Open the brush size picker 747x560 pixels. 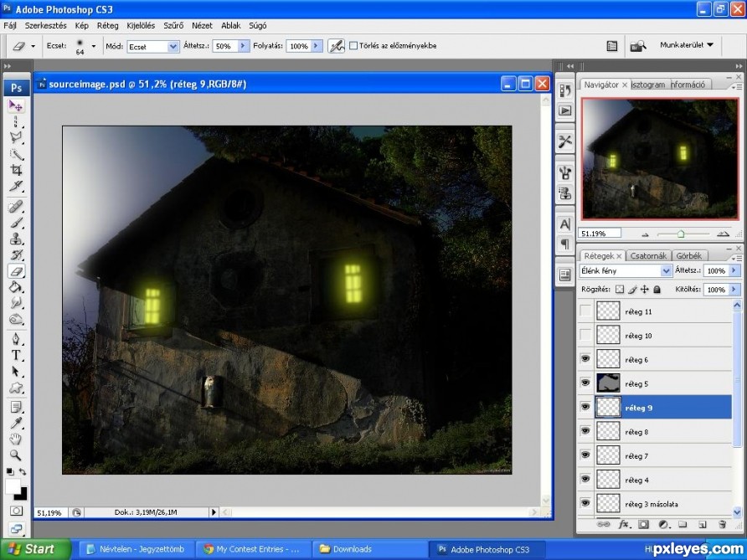pyautogui.click(x=94, y=46)
